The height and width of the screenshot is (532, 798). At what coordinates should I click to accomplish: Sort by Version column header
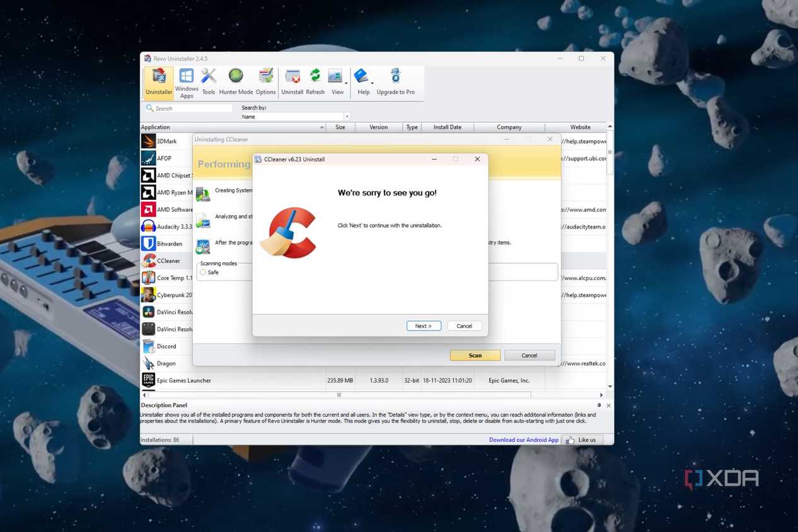coord(378,127)
